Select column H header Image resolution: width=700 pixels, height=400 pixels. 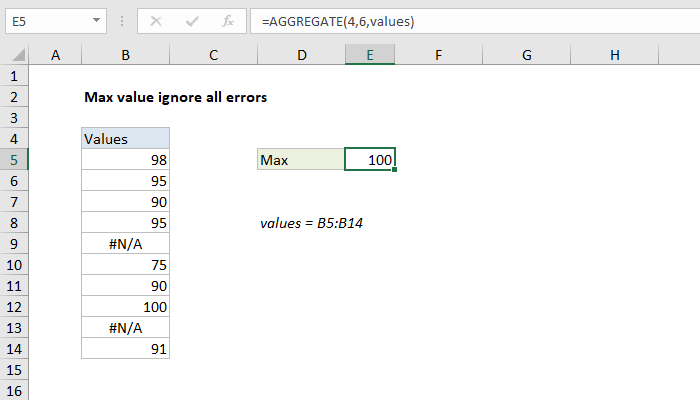615,55
